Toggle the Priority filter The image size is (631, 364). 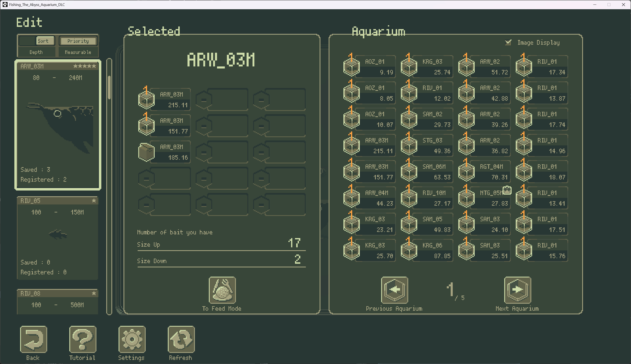coord(78,41)
